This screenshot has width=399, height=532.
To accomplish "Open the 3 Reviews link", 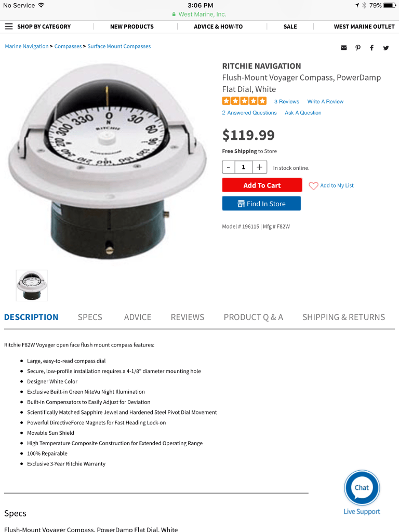I will coord(287,101).
